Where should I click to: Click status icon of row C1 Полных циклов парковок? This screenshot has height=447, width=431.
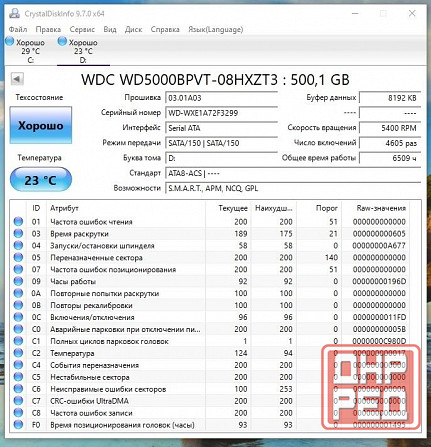tap(18, 341)
